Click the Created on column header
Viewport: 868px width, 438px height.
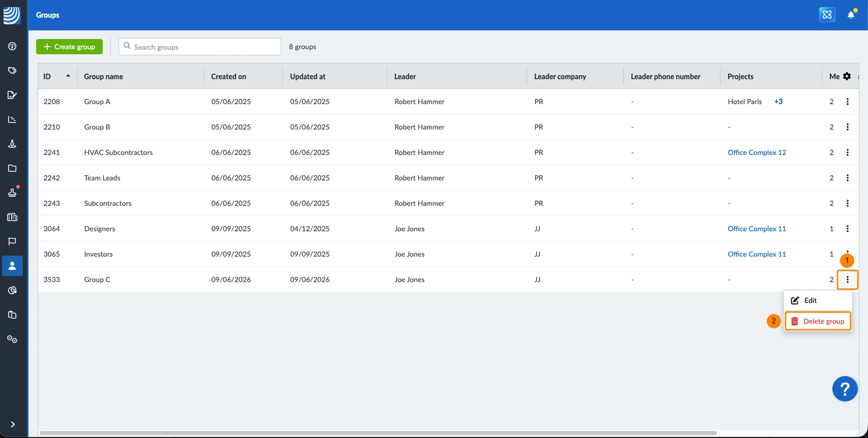pos(228,76)
